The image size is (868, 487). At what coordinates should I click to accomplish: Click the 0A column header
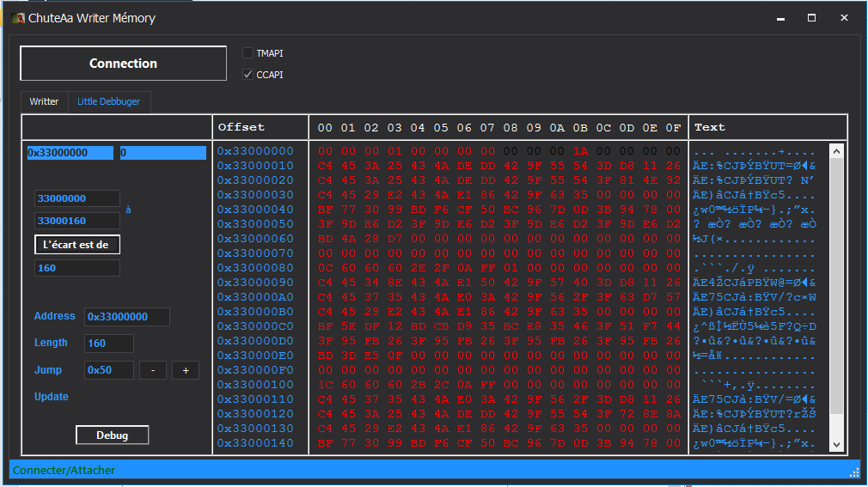pyautogui.click(x=557, y=128)
